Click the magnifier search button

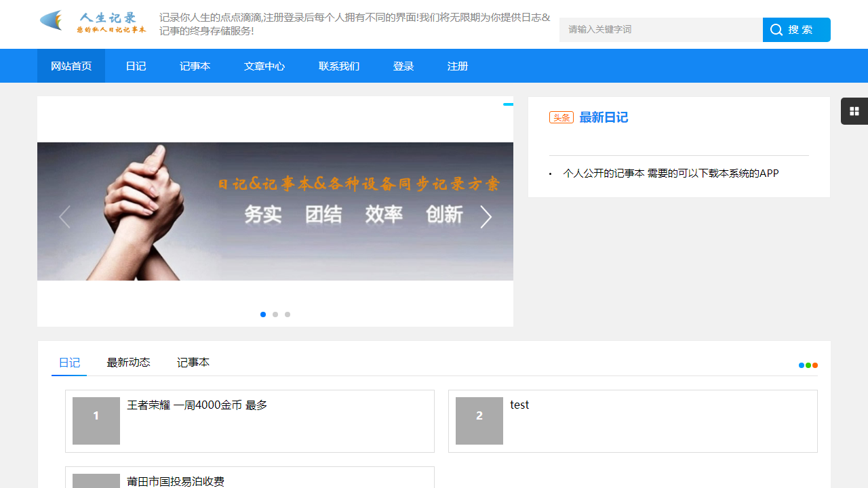click(796, 30)
